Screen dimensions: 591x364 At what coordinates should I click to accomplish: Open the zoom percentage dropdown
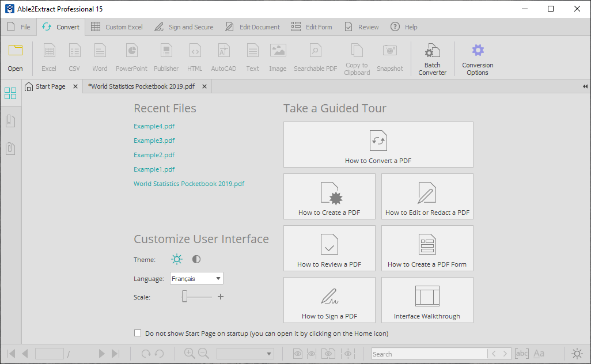245,353
